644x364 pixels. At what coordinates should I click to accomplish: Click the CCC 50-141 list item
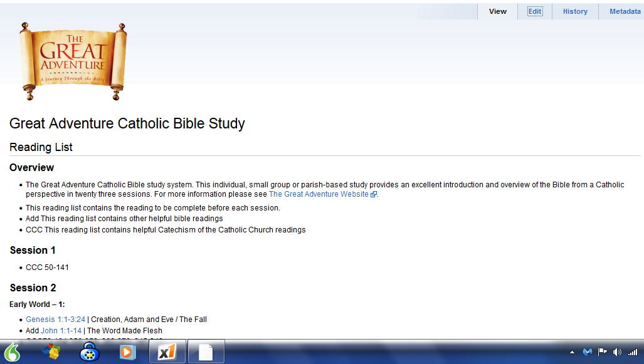[47, 267]
